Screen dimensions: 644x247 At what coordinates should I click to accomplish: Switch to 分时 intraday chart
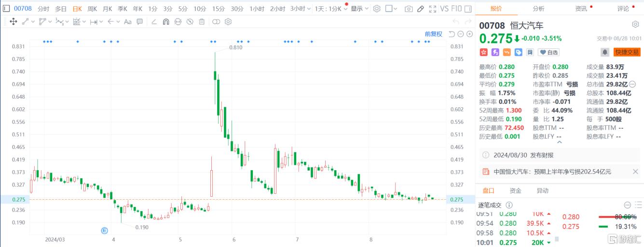click(x=43, y=9)
